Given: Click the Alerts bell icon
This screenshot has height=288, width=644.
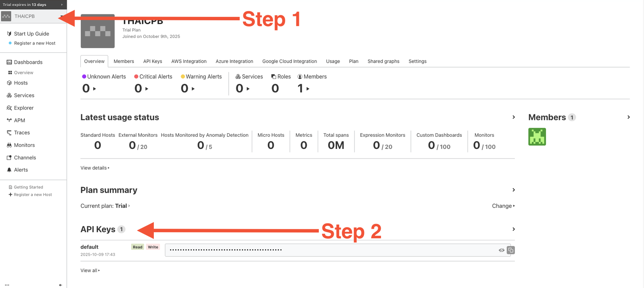Looking at the screenshot, I should pos(9,170).
